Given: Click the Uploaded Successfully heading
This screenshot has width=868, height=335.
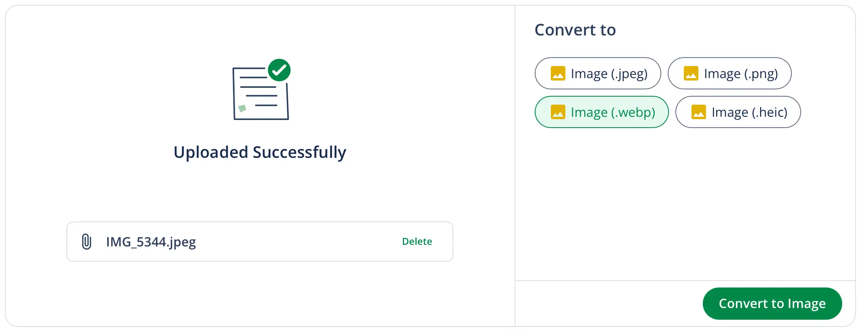Looking at the screenshot, I should click(x=260, y=152).
